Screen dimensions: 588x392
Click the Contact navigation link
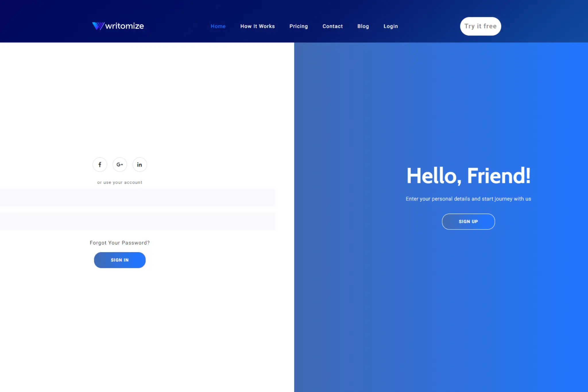tap(333, 26)
